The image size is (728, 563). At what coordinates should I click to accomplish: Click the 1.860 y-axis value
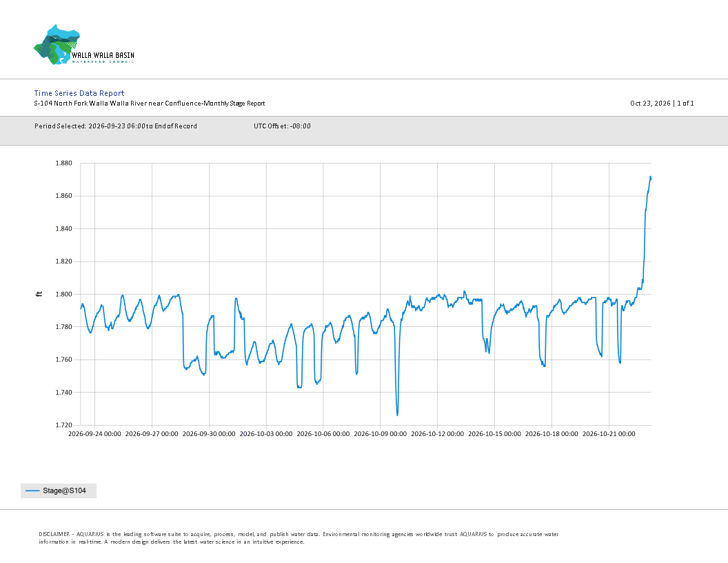pos(63,195)
